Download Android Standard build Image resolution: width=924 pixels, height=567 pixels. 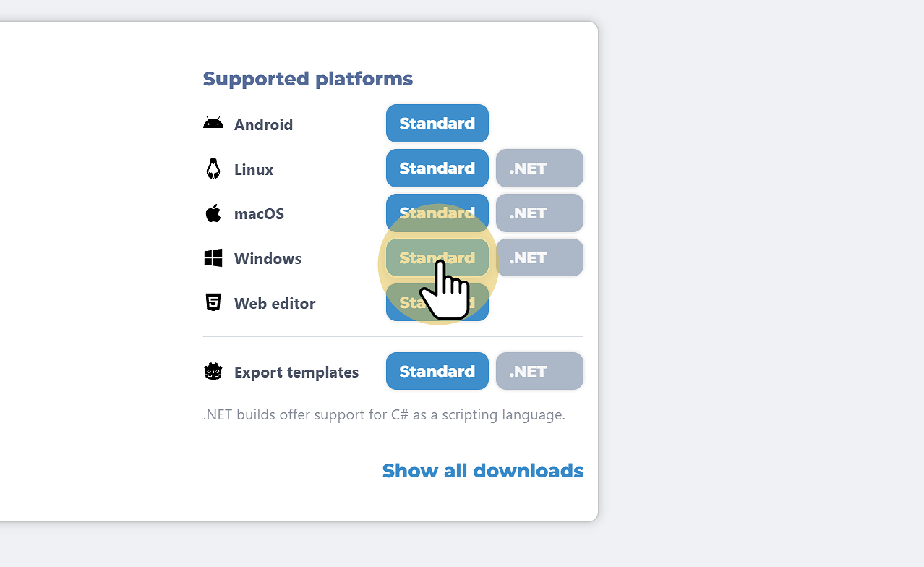pyautogui.click(x=437, y=124)
